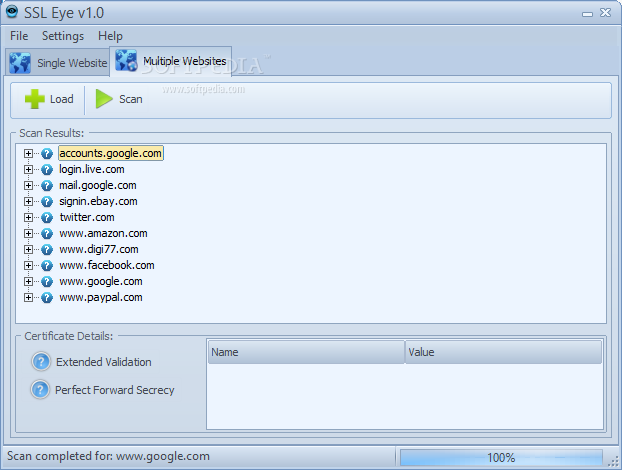Click the green play Scan icon

coord(104,99)
